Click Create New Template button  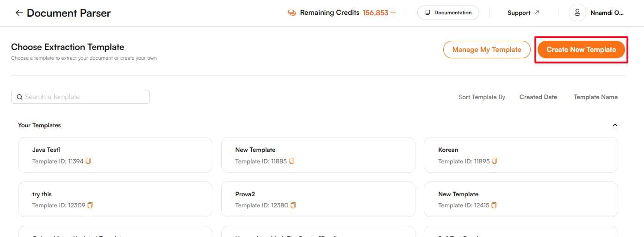click(x=581, y=50)
